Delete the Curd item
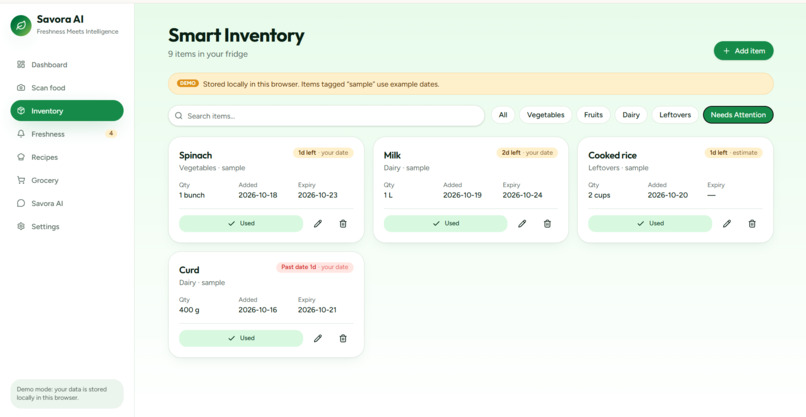Screen dimensions: 806x417 (343, 338)
